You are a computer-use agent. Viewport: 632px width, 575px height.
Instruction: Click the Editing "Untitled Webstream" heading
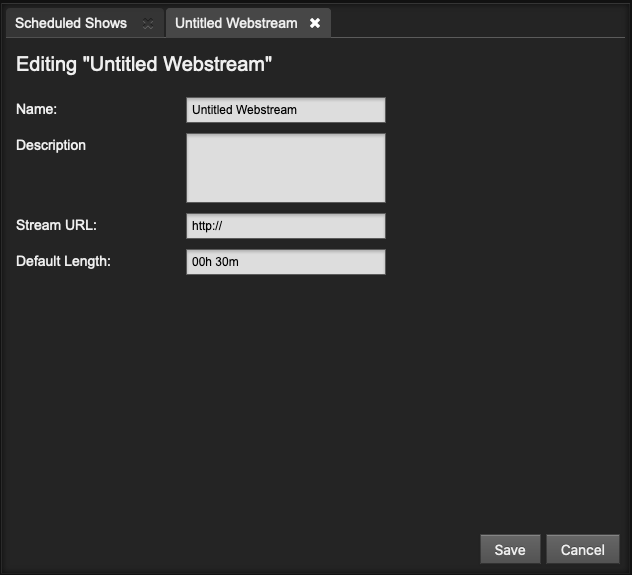point(144,65)
